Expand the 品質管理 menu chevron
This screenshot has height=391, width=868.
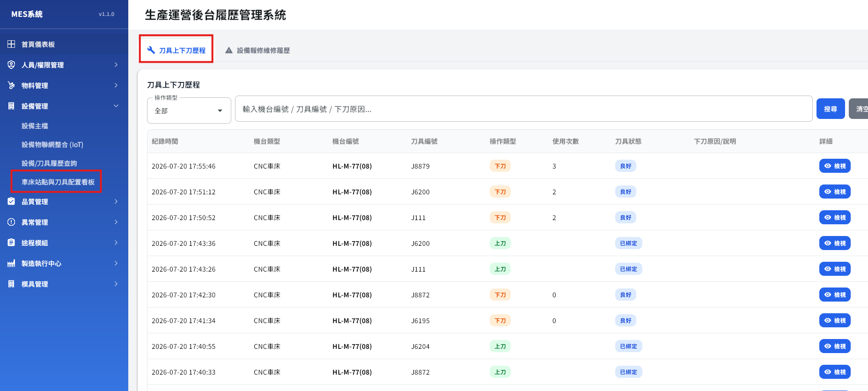116,201
